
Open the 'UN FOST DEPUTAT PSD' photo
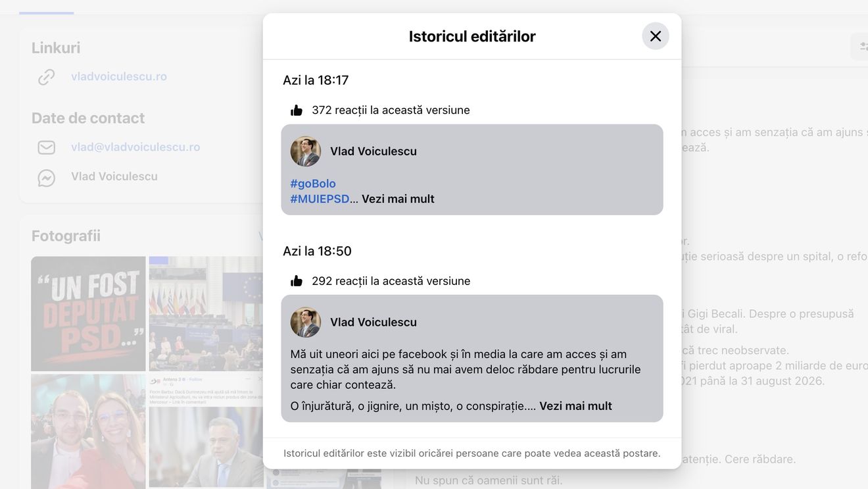(x=88, y=314)
